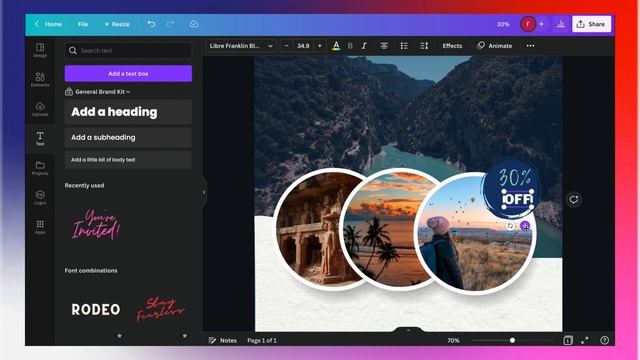Enter fullscreen present mode

pyautogui.click(x=585, y=340)
